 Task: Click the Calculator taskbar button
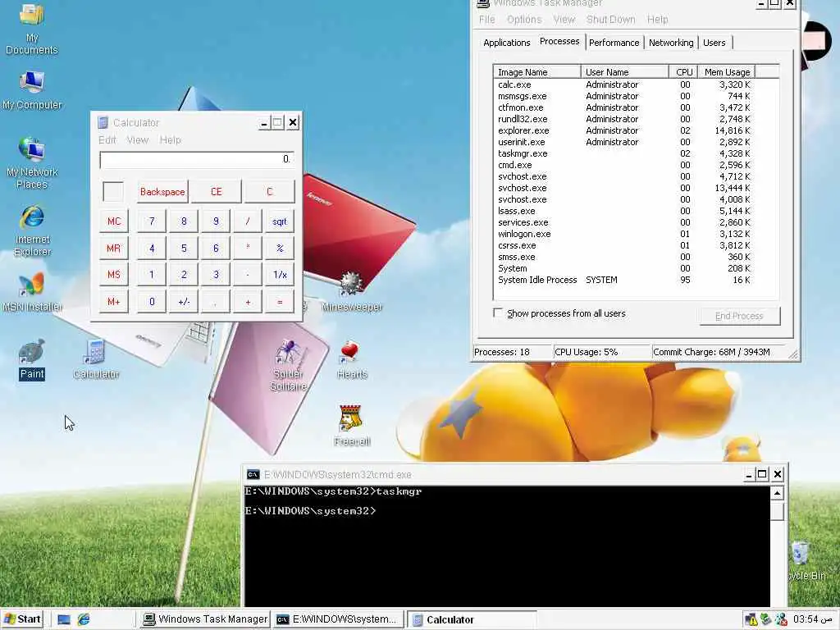pos(472,620)
